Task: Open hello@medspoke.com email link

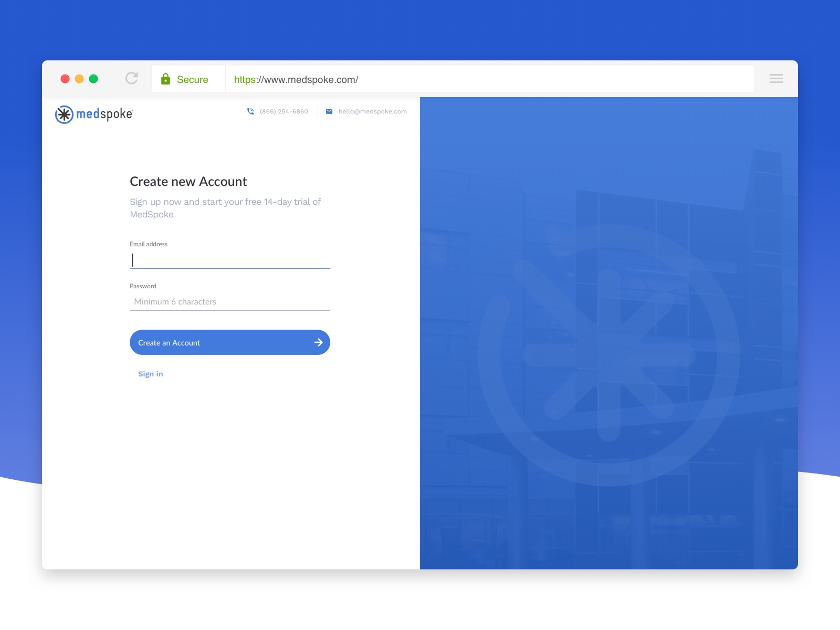Action: point(373,111)
